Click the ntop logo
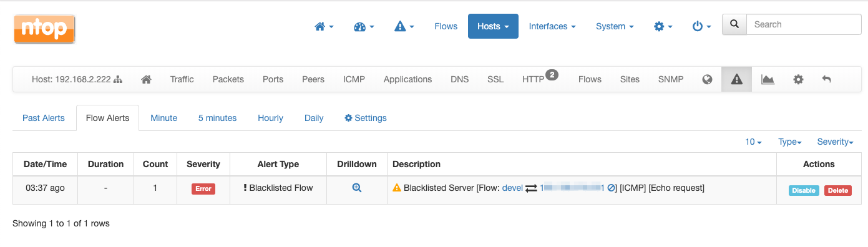Screen dimensions: 868x247 pos(44,29)
